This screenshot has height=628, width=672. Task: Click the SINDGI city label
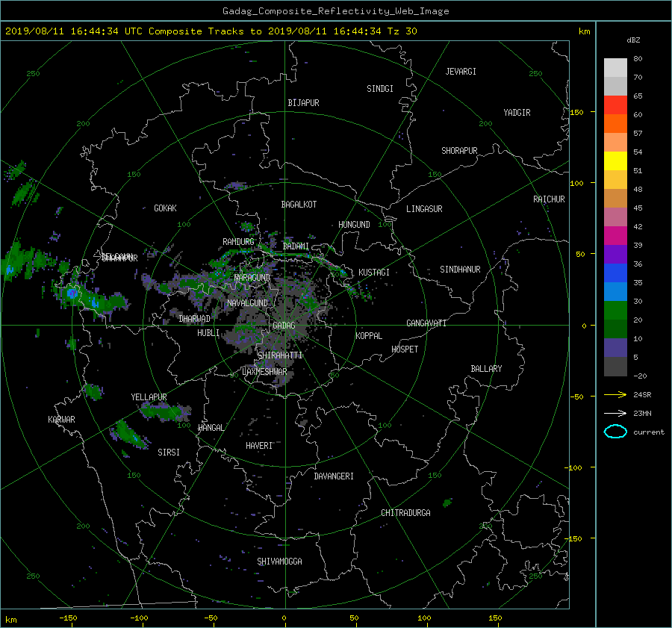point(380,89)
